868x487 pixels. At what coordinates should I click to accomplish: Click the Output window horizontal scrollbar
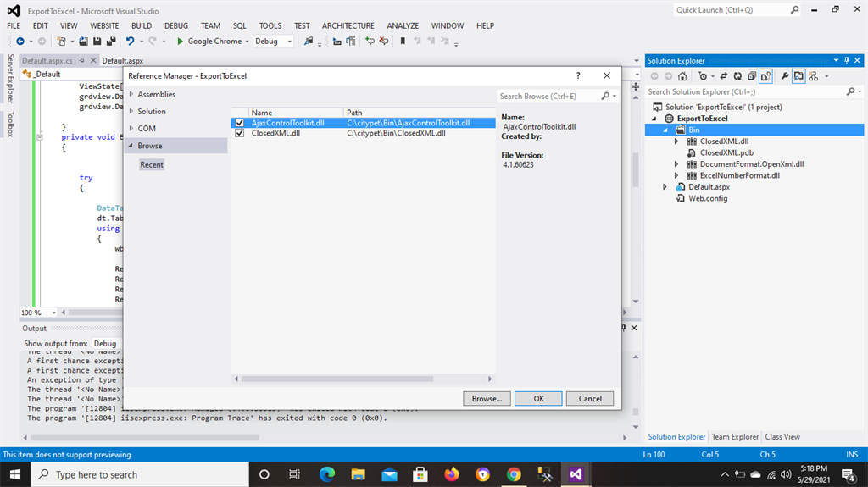[x=144, y=438]
